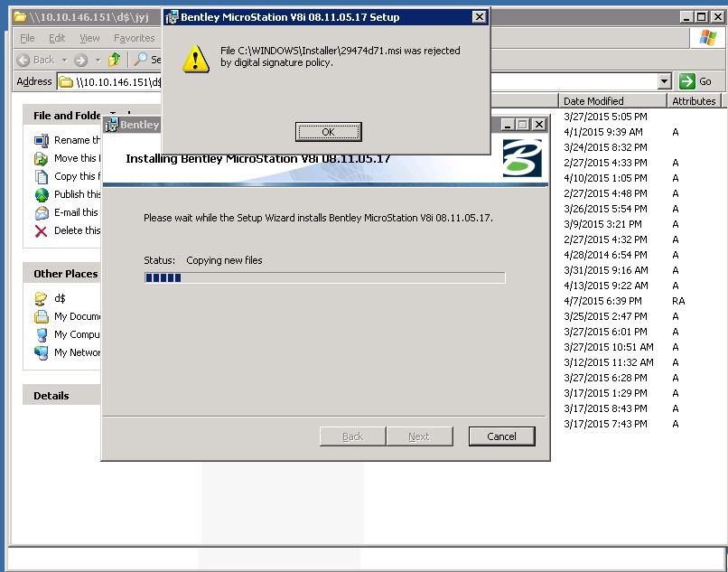Open the Forward history dropdown arrow
Viewport: 728px width, 572px height.
(98, 60)
